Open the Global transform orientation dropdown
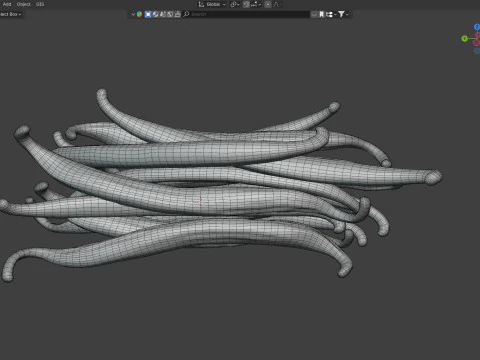 212,4
